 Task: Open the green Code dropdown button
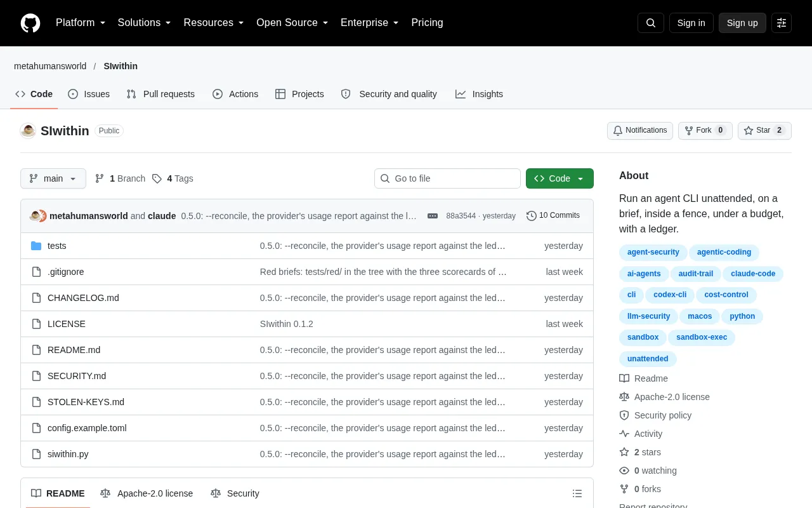(x=560, y=178)
